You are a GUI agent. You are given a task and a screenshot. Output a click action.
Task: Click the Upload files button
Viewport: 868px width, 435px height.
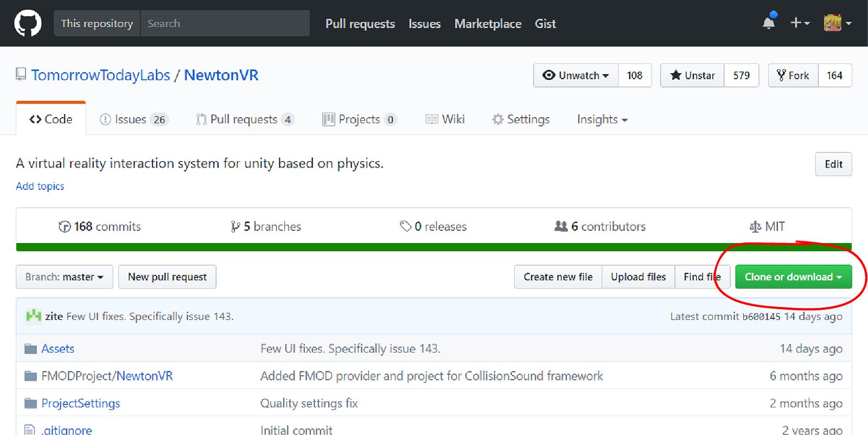[639, 277]
